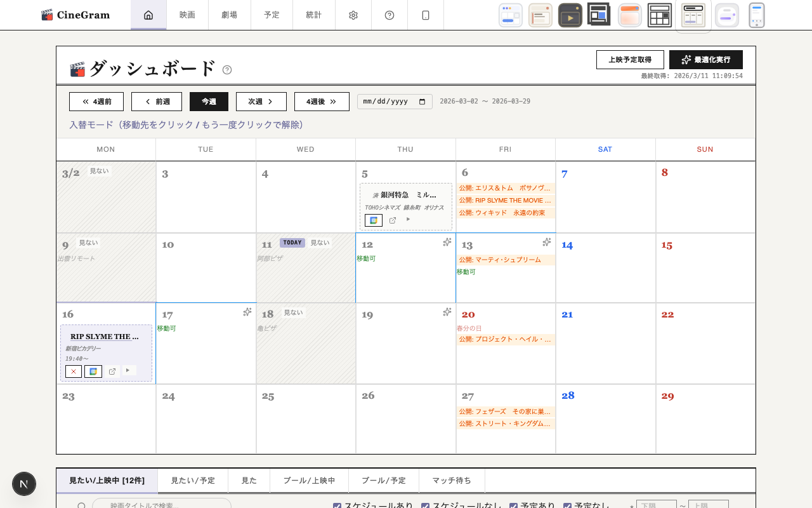Open help via the question mark icon

click(389, 15)
